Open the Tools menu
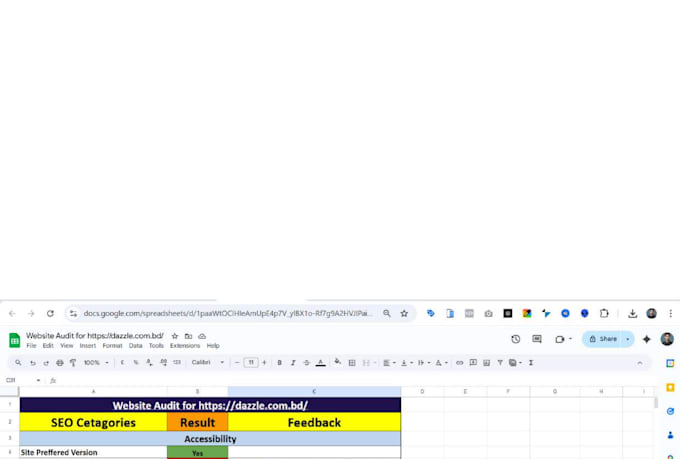This screenshot has width=680, height=459. [x=156, y=346]
